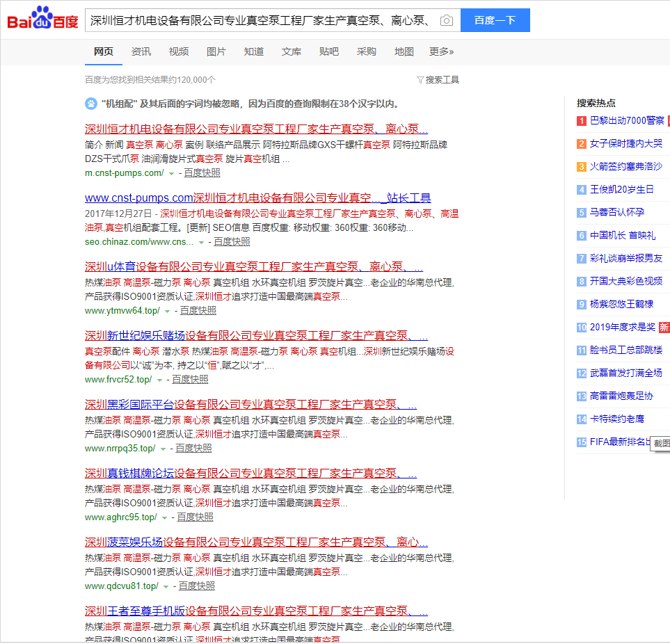Open hot topic 卡特续约老鹰
Screen dimensions: 670x644
click(x=617, y=419)
